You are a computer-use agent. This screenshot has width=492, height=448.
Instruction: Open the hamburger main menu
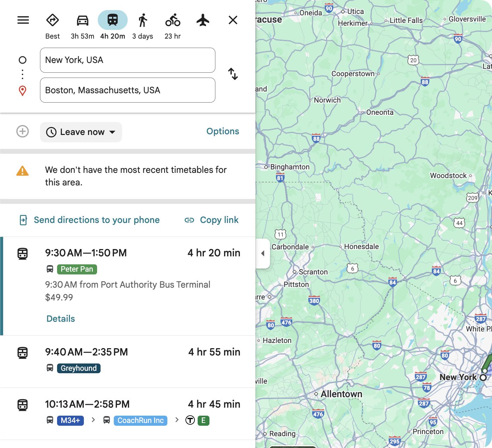23,20
